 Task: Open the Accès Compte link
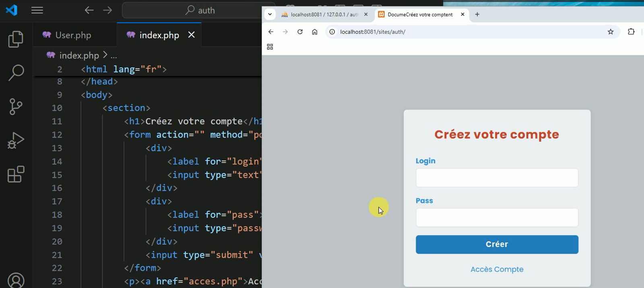497,269
